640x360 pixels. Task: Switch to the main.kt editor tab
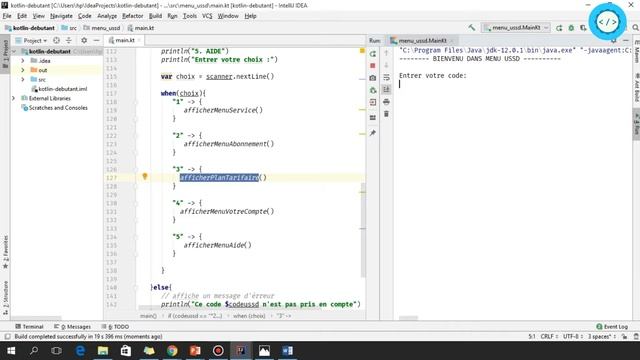click(x=124, y=40)
